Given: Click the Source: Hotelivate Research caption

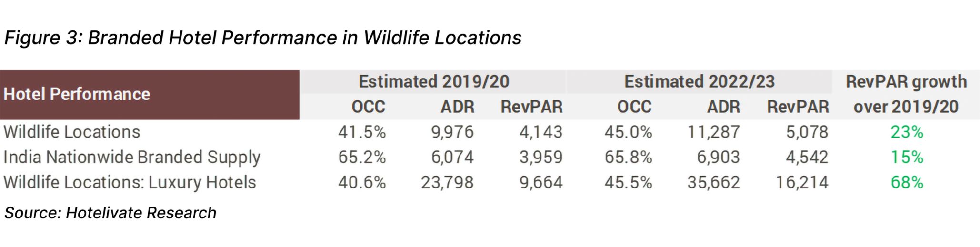Looking at the screenshot, I should (110, 213).
